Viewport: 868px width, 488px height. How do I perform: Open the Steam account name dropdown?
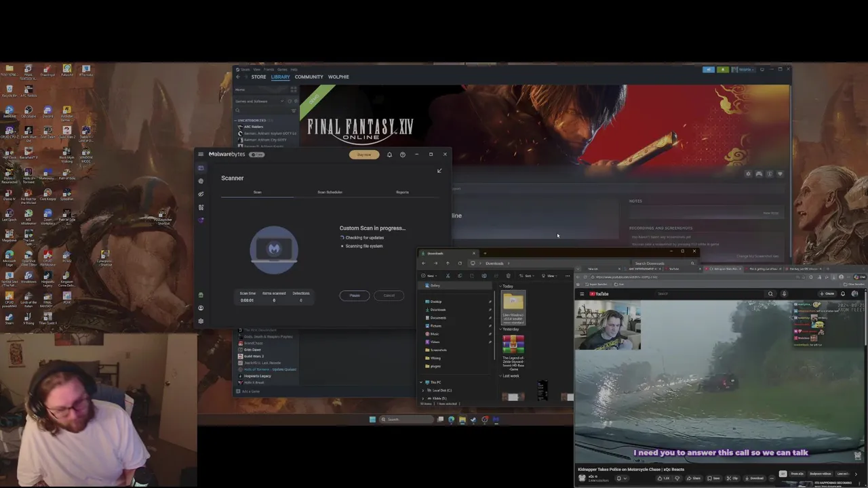745,69
